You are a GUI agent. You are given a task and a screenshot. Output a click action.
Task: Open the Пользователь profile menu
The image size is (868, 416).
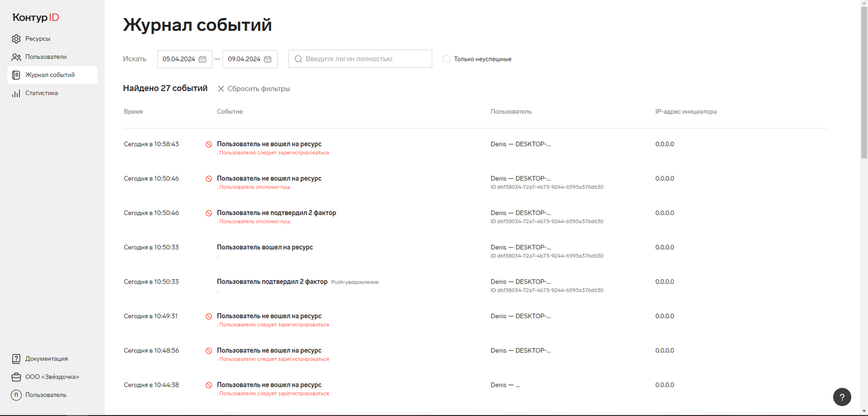pos(52,395)
